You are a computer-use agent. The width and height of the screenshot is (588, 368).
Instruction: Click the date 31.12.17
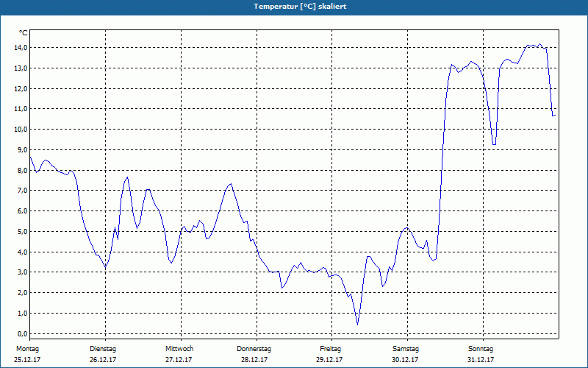(481, 360)
